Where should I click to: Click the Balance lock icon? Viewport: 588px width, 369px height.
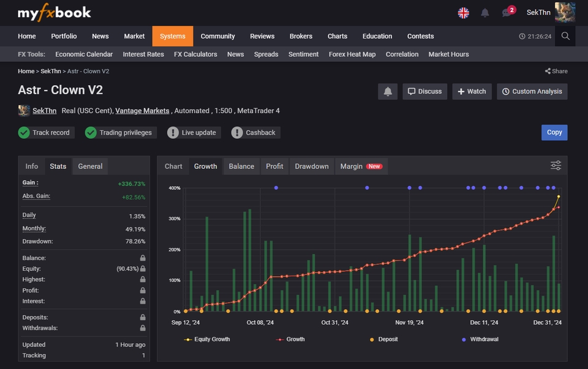[142, 258]
